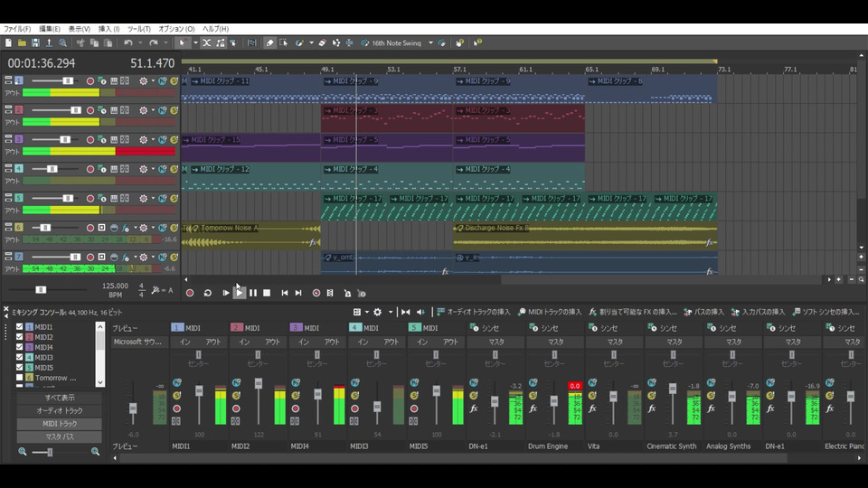Image resolution: width=868 pixels, height=488 pixels.
Task: Arm track 1 for recording
Action: click(x=90, y=81)
